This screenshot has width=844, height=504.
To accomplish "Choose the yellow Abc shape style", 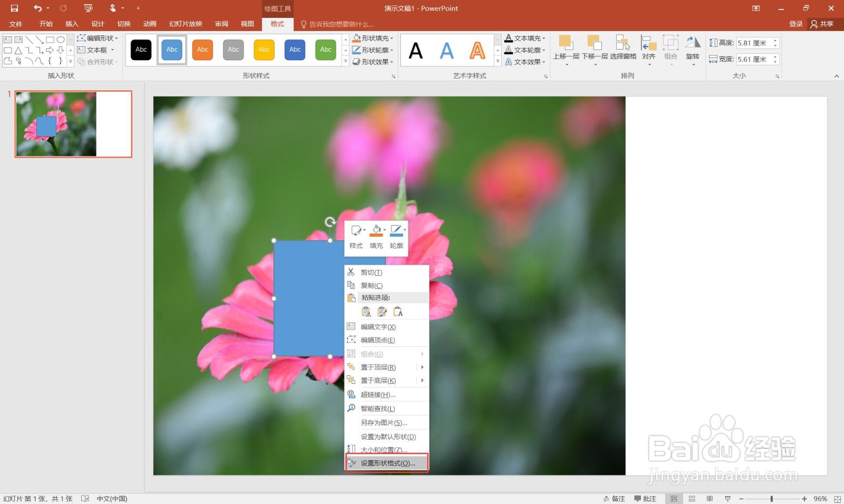I will point(264,50).
